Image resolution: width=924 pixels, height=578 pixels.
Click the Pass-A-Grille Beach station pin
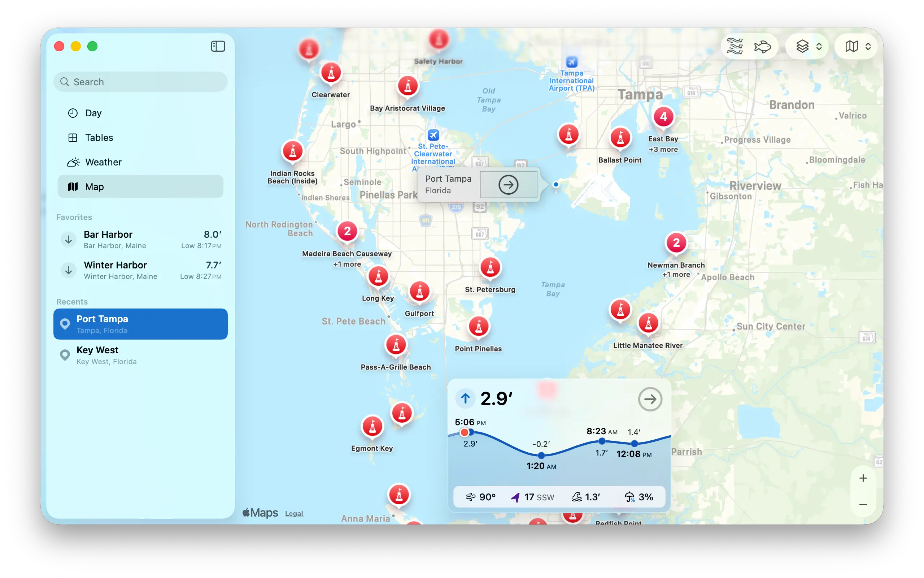(x=396, y=345)
